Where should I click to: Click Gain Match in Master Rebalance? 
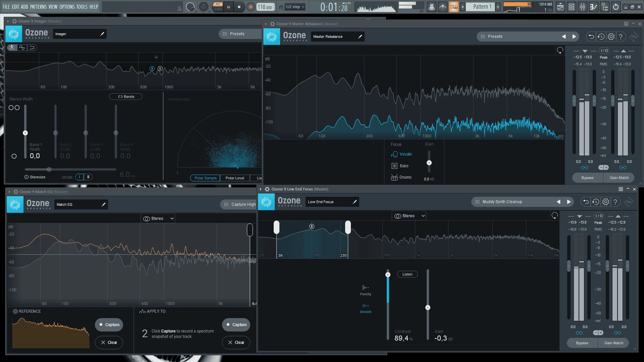(x=619, y=178)
